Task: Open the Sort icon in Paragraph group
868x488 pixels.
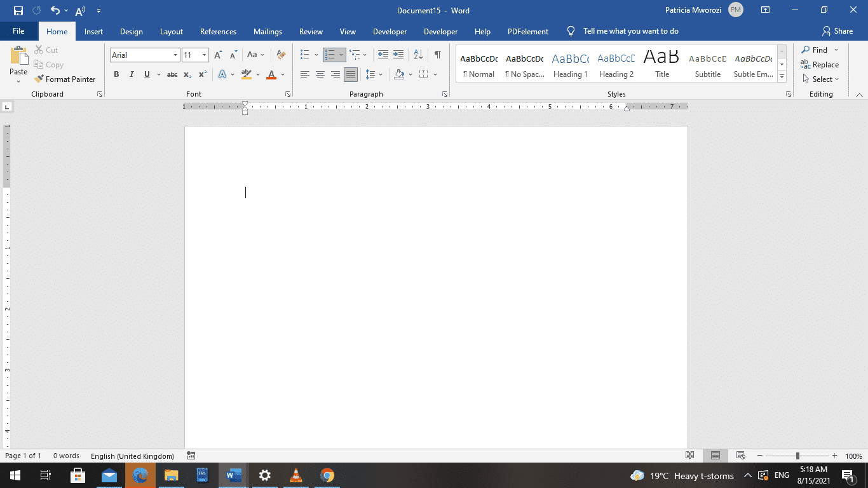Action: pyautogui.click(x=417, y=55)
